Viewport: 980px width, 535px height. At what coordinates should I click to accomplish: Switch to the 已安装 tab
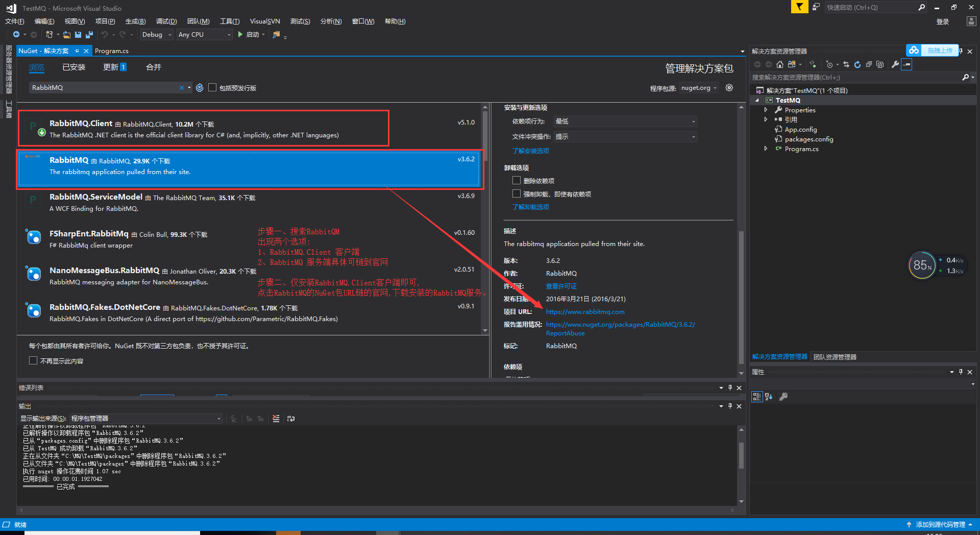pos(74,67)
